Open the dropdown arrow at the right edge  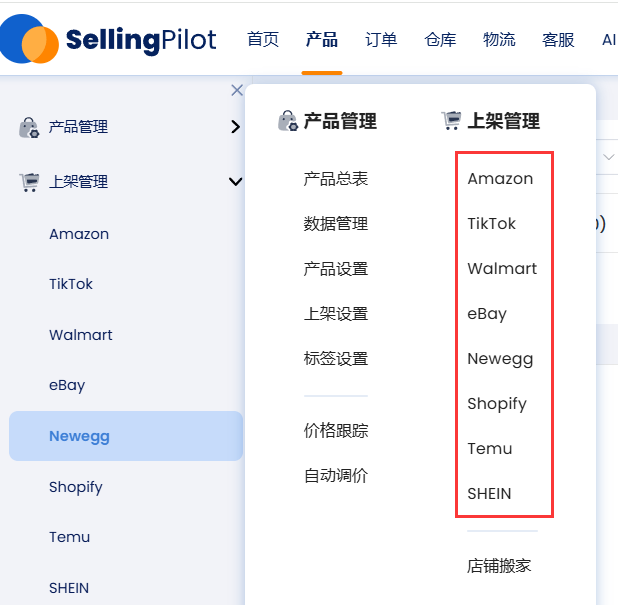tap(609, 157)
